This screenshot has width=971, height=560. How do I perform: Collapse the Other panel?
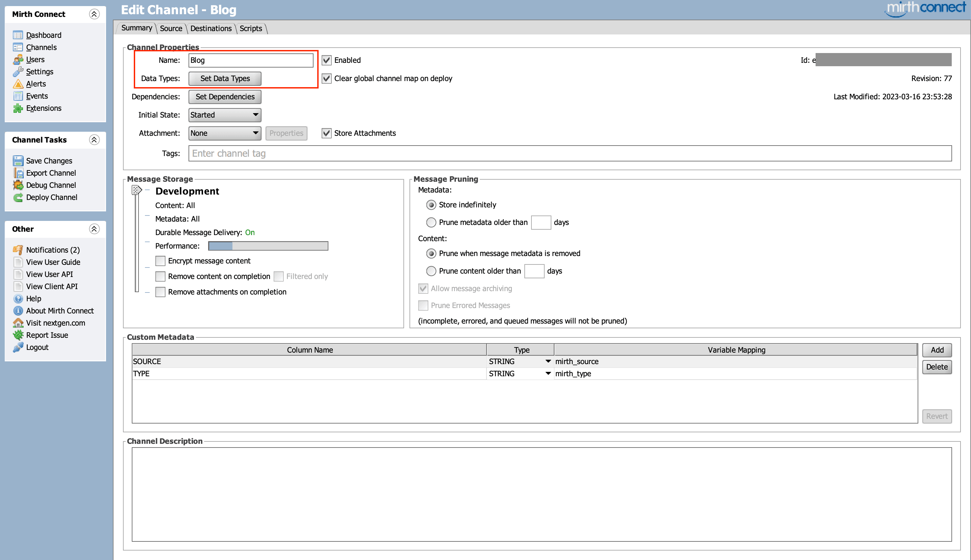tap(94, 229)
